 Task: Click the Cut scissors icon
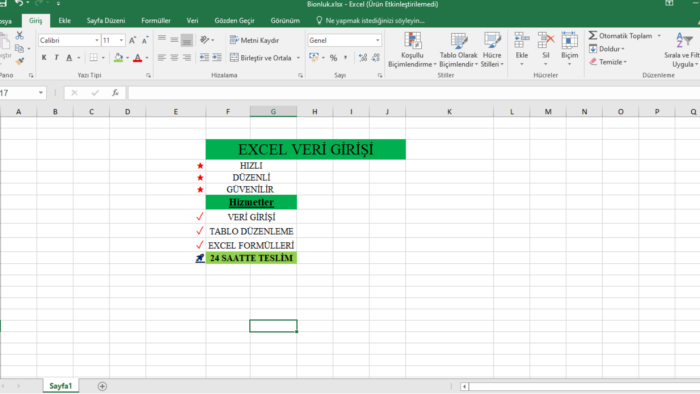coord(19,36)
